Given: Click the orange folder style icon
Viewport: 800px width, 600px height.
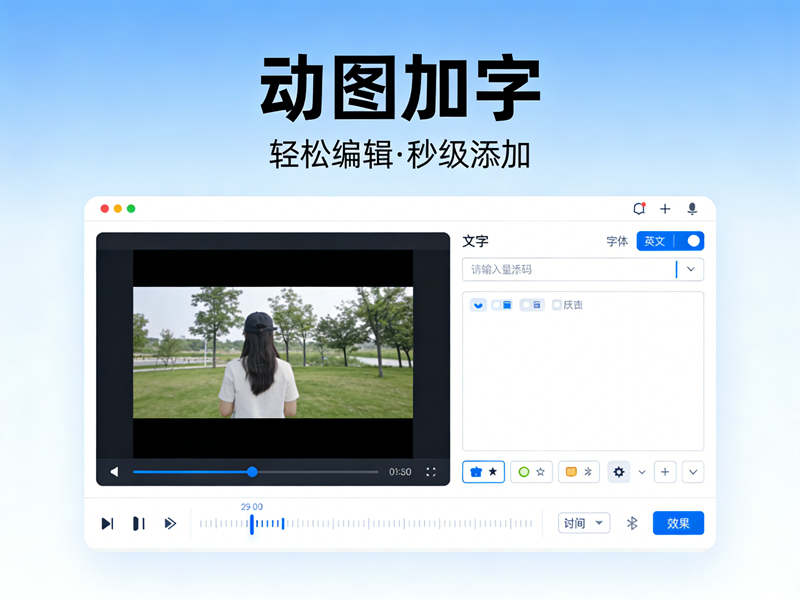Looking at the screenshot, I should pyautogui.click(x=572, y=471).
